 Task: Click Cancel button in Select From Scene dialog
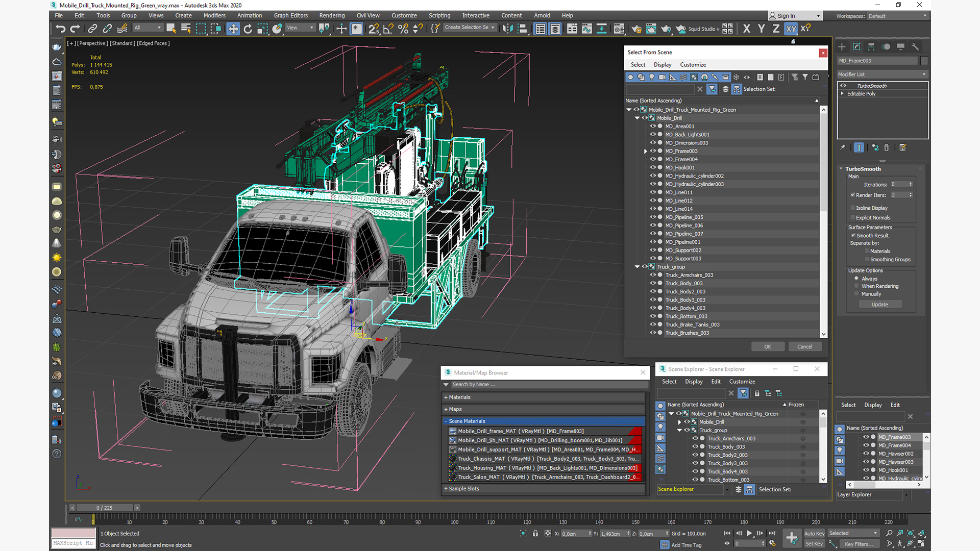pos(804,346)
